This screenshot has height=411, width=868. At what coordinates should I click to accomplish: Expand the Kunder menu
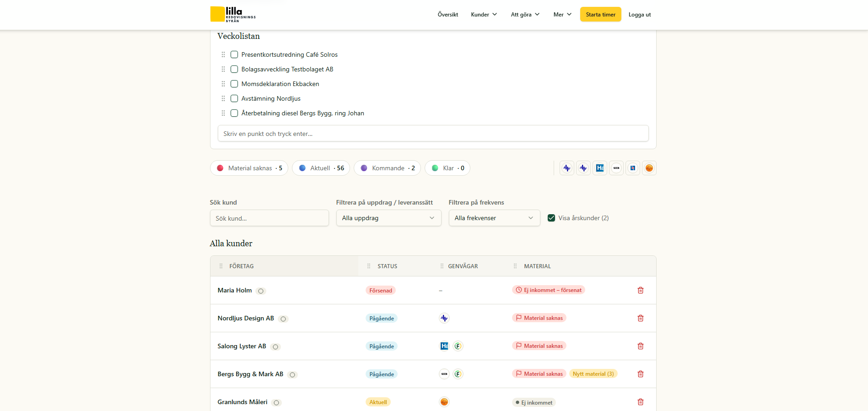(484, 15)
